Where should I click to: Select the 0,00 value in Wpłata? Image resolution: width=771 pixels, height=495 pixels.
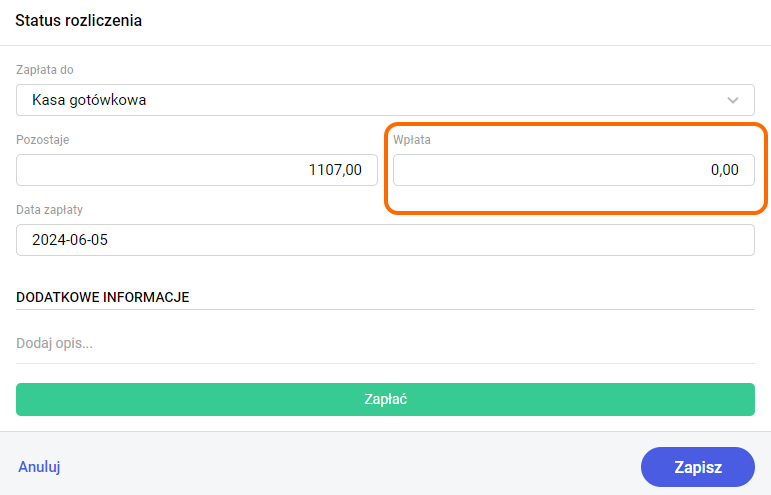tap(724, 170)
